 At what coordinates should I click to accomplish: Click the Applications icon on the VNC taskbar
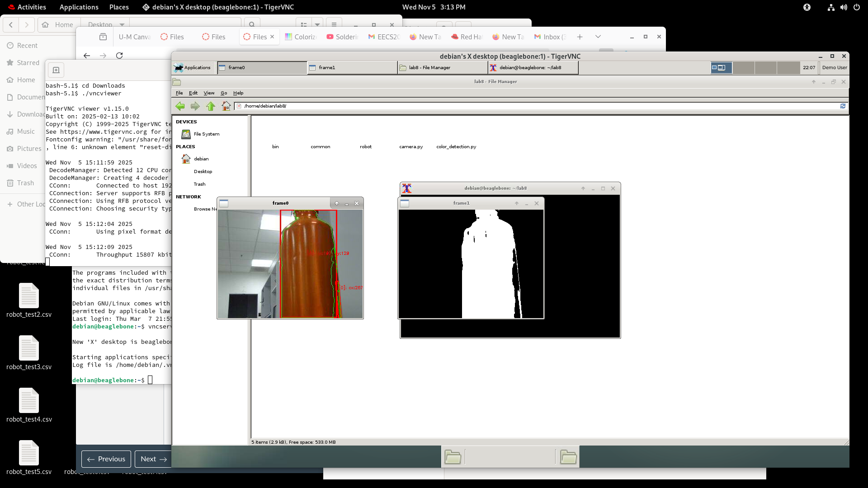tap(193, 67)
